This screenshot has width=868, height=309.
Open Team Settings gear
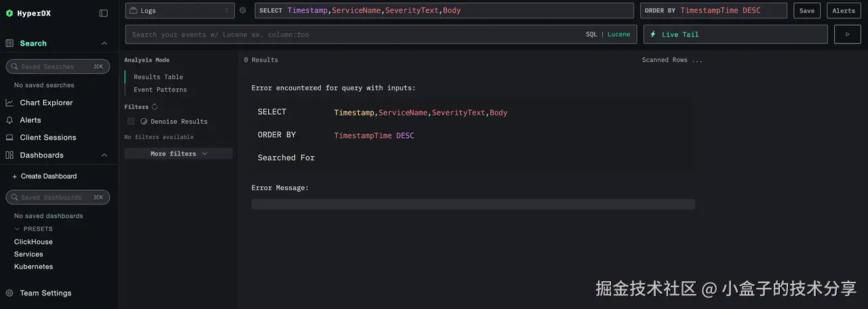pyautogui.click(x=9, y=293)
